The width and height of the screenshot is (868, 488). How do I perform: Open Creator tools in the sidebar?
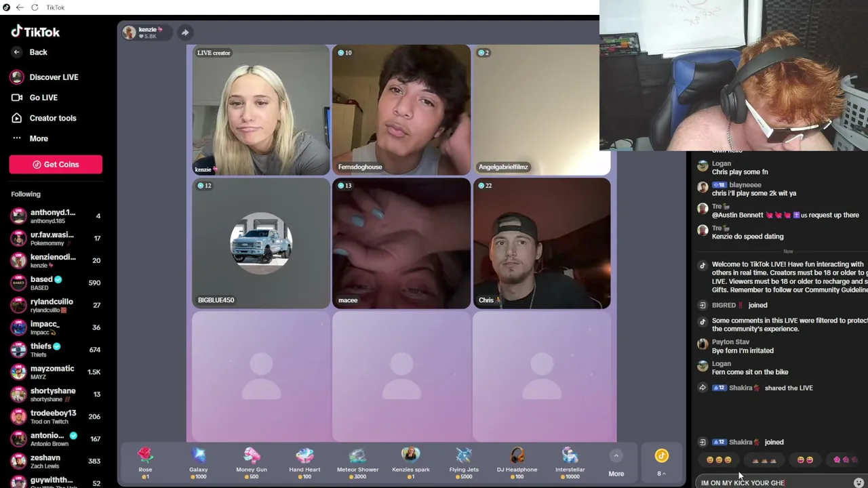point(44,118)
